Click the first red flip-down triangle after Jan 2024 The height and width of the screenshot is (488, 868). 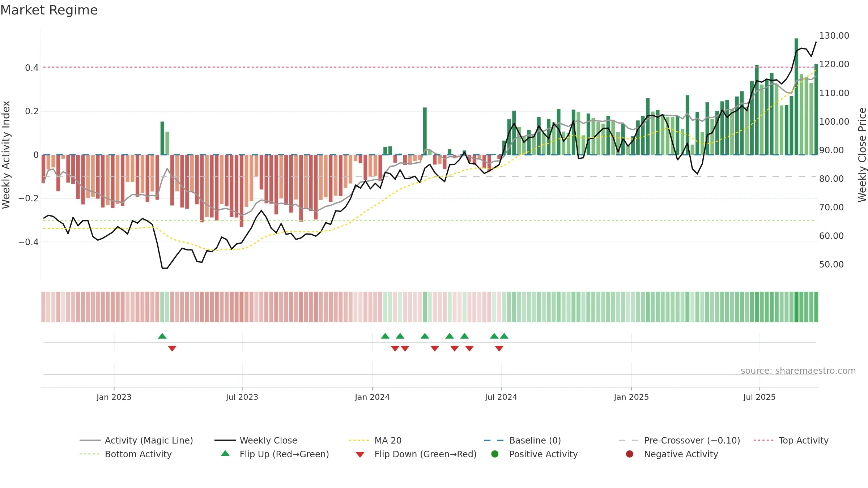point(395,348)
